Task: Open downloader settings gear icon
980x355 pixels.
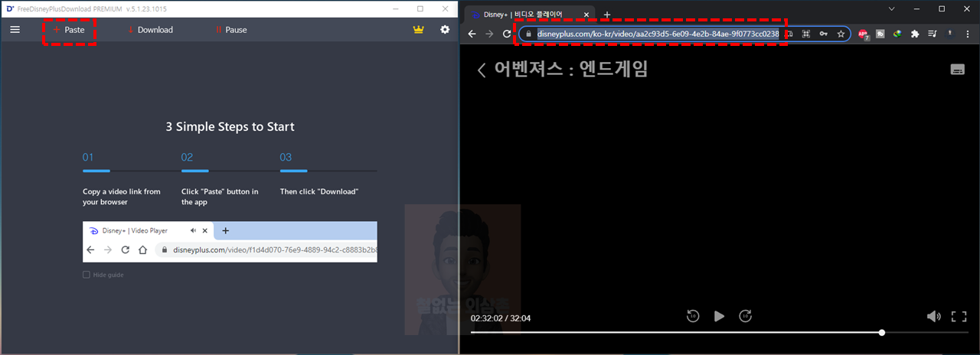Action: click(x=445, y=29)
